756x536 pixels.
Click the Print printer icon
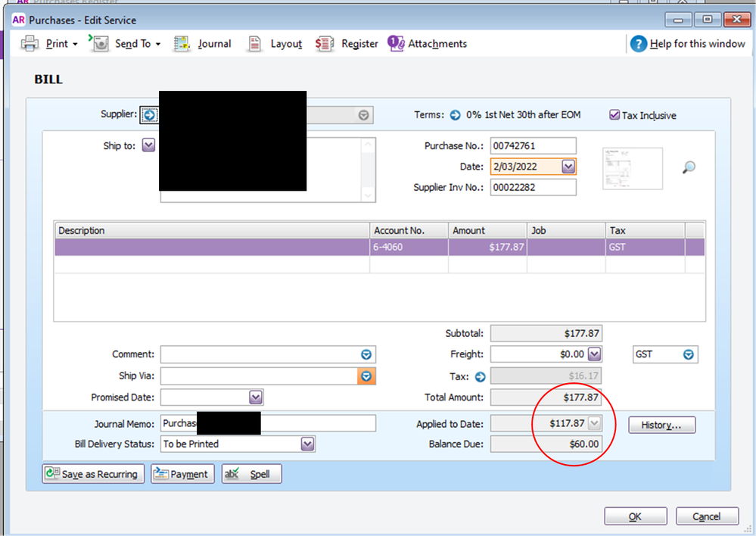coord(29,44)
